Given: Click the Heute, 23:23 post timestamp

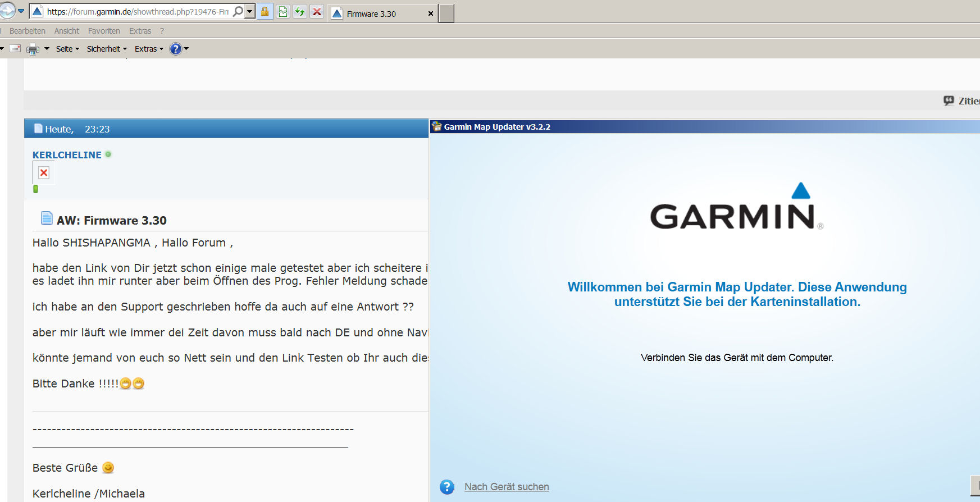Looking at the screenshot, I should point(78,129).
